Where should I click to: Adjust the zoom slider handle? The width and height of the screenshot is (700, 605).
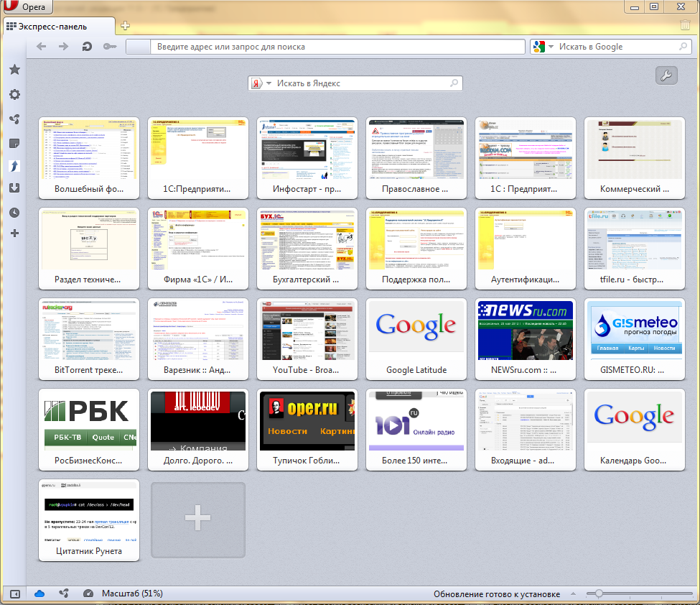click(599, 594)
